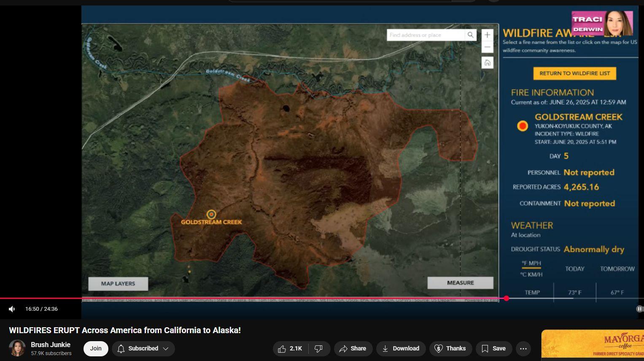Click the red progress bar scrubber handle

[506, 299]
